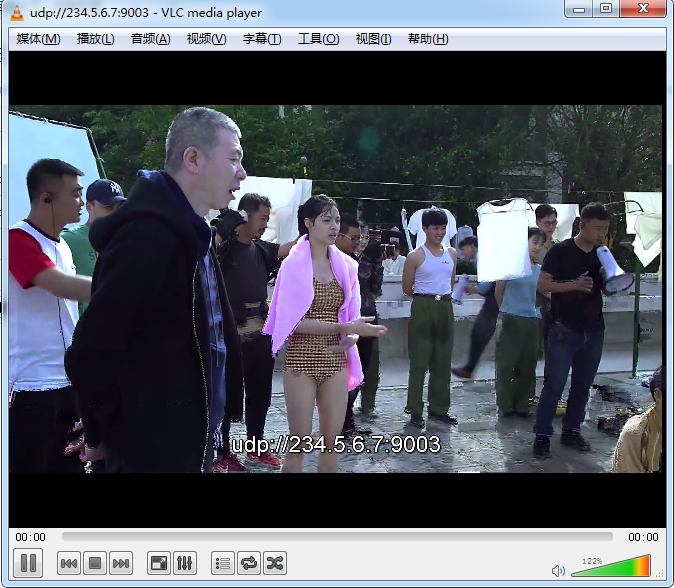Toggle random shuffle playback
This screenshot has height=588, width=674.
pyautogui.click(x=275, y=563)
